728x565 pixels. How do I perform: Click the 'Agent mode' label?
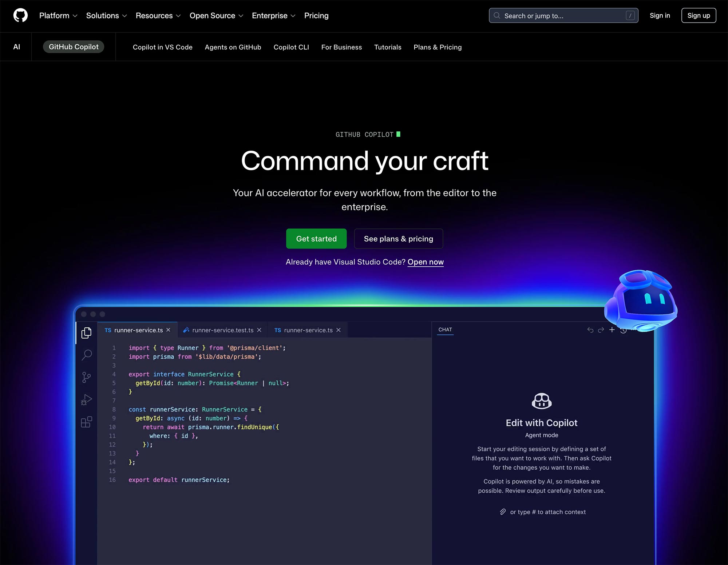coord(542,435)
